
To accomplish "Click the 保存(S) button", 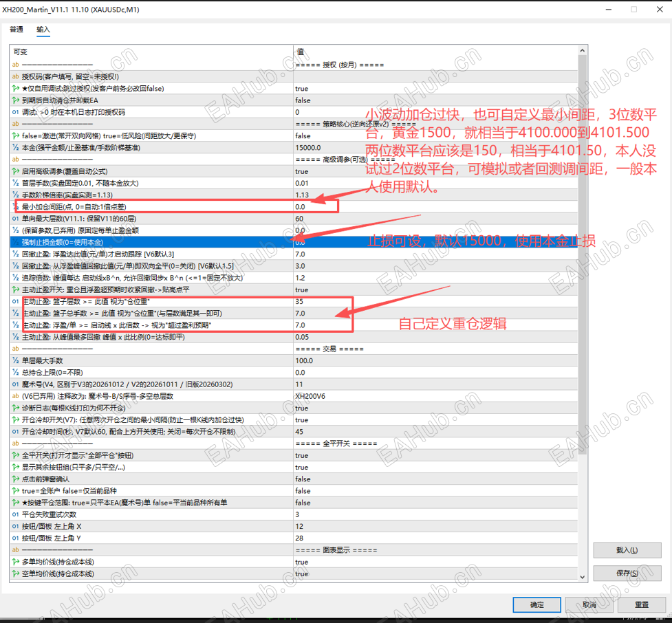I will pos(627,573).
